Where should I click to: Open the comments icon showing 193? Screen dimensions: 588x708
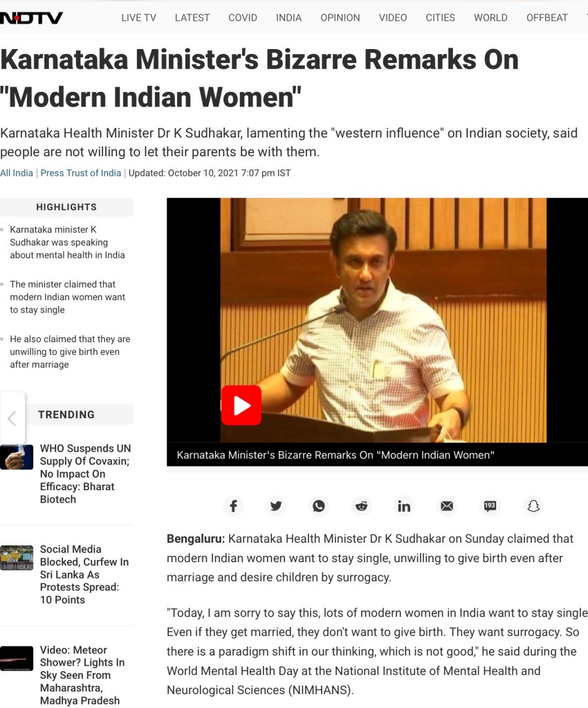(x=490, y=505)
